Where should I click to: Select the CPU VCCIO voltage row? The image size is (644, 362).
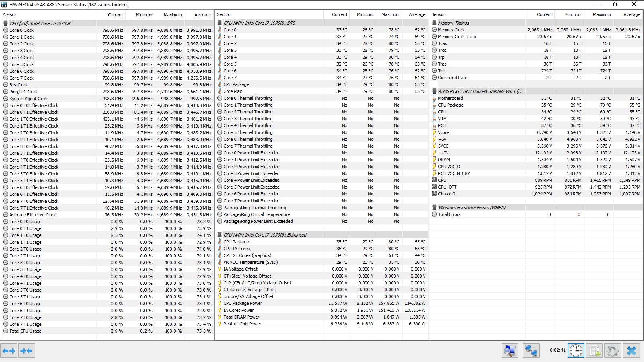pos(536,167)
